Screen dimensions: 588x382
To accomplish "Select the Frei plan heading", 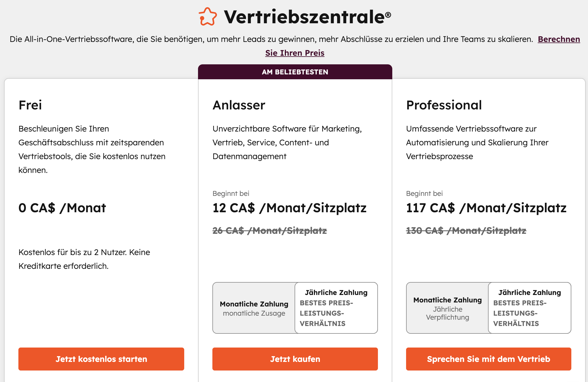I will coord(30,105).
